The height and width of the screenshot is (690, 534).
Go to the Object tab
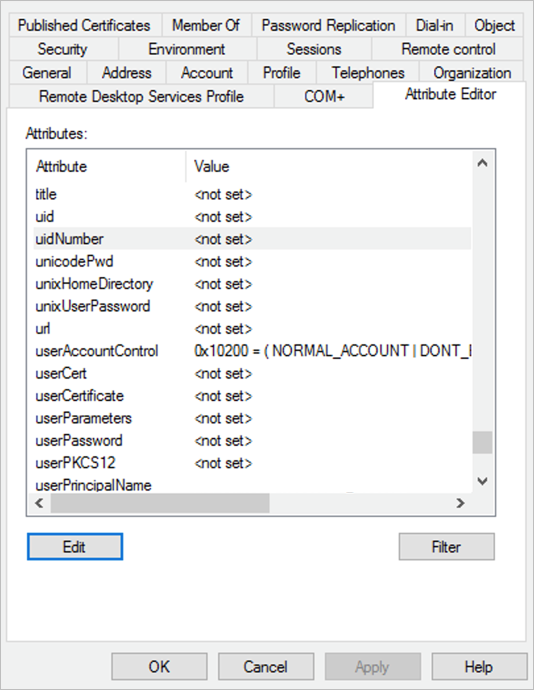[x=494, y=25]
